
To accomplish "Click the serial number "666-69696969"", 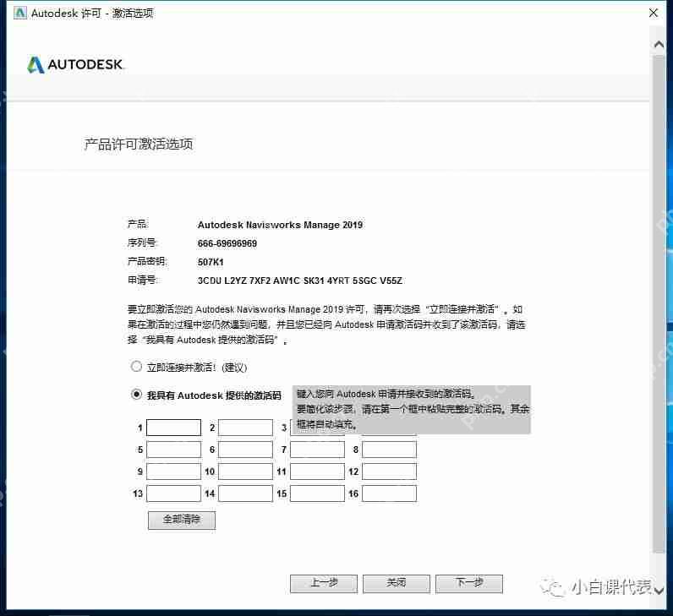I will point(227,243).
